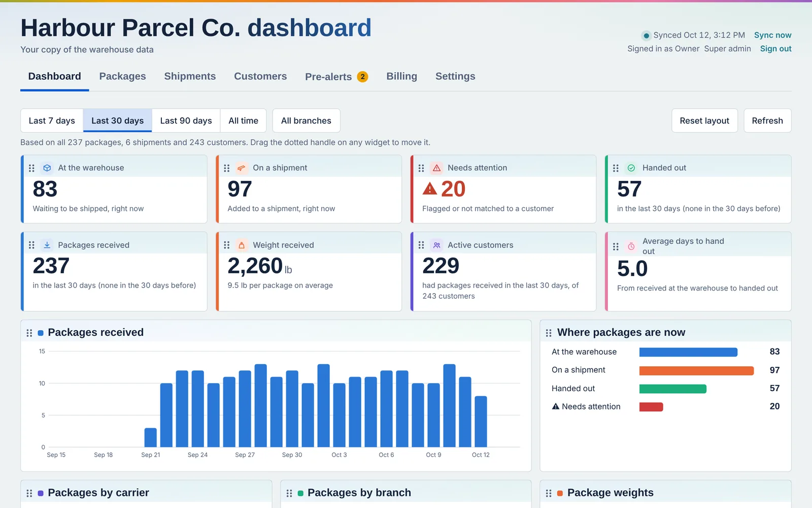The image size is (812, 508).
Task: Click the green Handed out bar
Action: tap(673, 389)
